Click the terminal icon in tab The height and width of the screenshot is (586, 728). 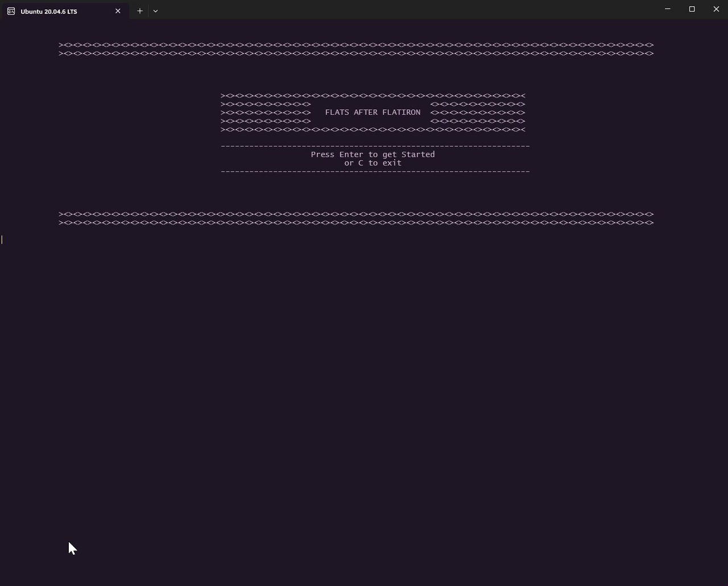tap(11, 11)
